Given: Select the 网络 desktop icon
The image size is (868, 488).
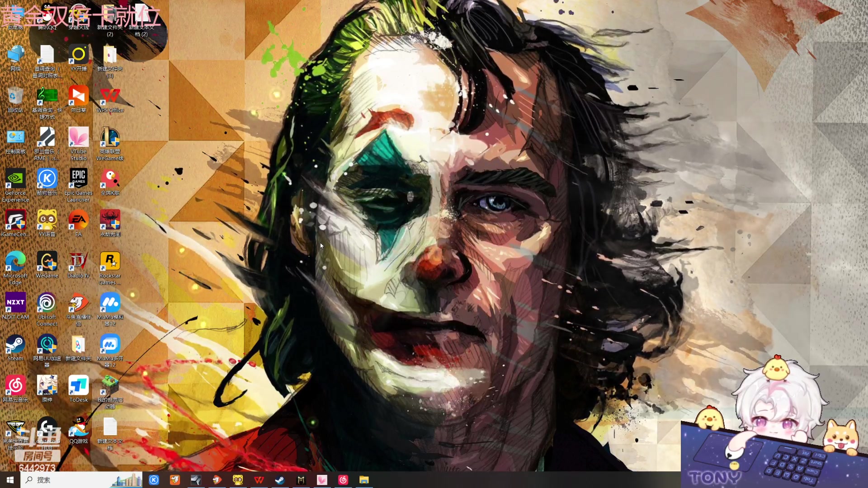Looking at the screenshot, I should tap(15, 58).
